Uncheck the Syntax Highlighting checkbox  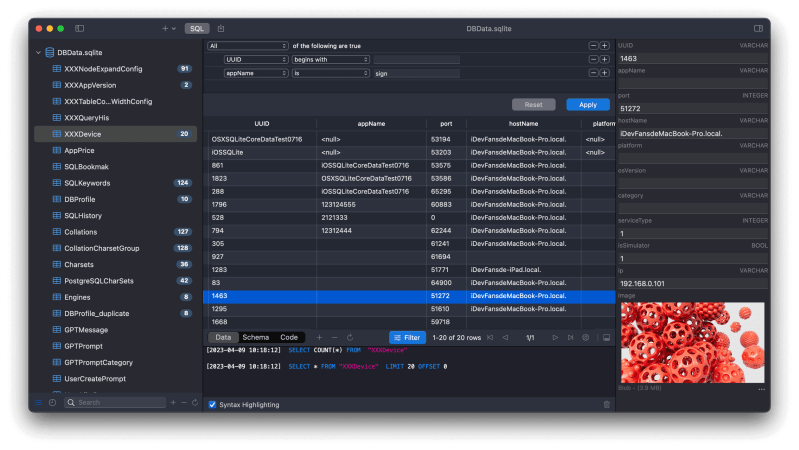click(212, 405)
